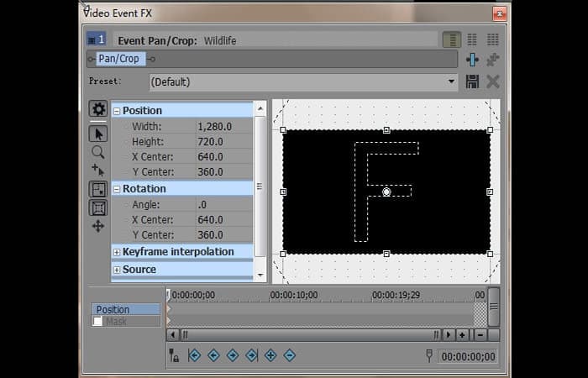
Task: Click the Delete Keyframe minus diamond
Action: 290,355
